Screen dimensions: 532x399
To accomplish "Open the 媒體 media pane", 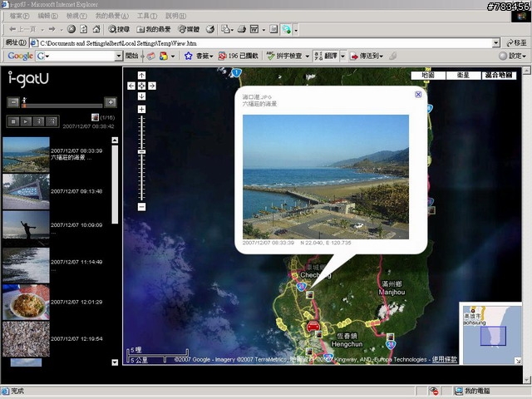I will [x=189, y=30].
